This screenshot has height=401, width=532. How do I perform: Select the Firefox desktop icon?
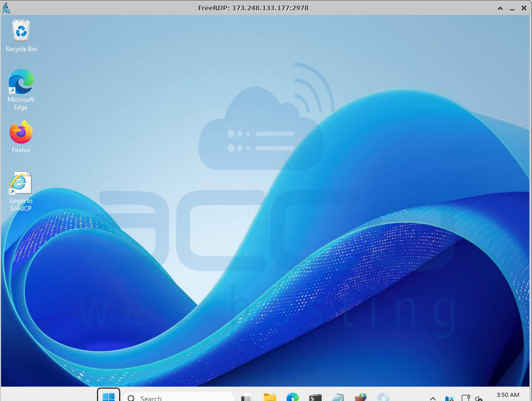[21, 136]
